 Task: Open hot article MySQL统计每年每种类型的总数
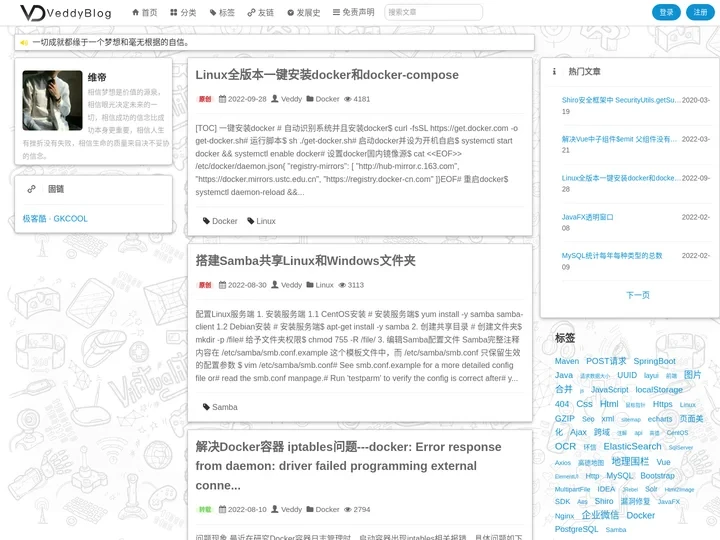coord(612,255)
